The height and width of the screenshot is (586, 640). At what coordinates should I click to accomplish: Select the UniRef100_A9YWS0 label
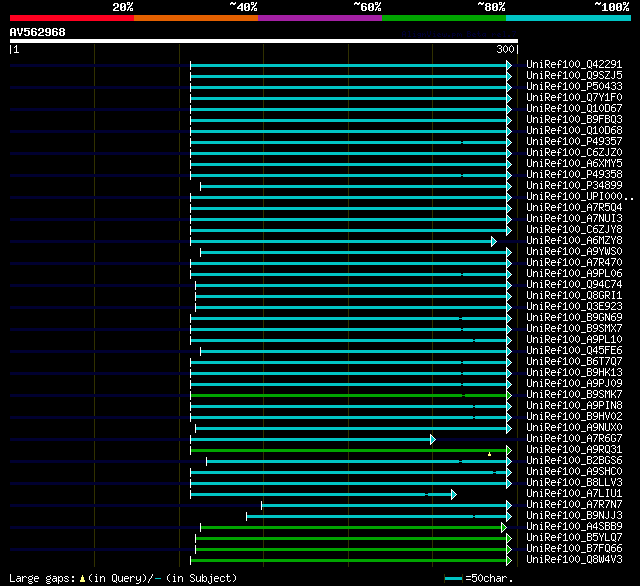pyautogui.click(x=574, y=252)
